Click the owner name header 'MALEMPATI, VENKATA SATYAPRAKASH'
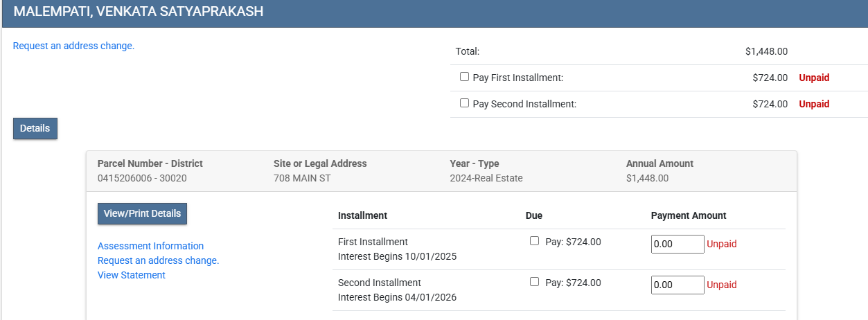 139,12
